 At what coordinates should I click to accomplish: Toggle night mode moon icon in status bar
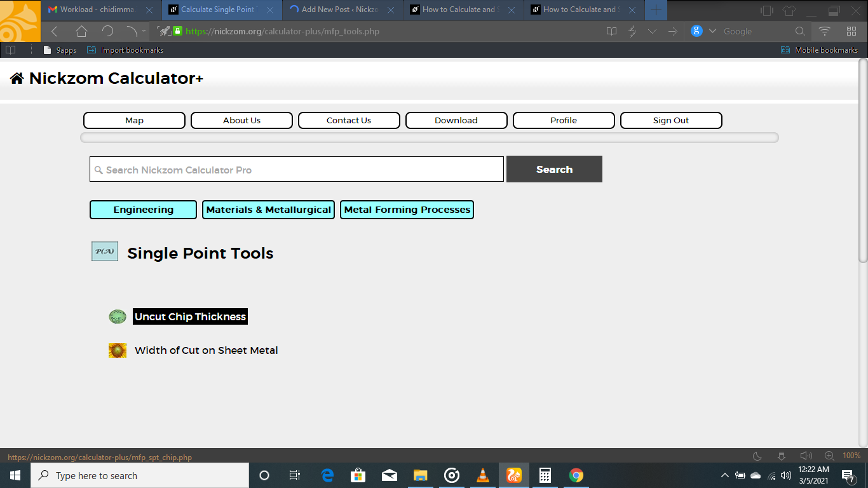tap(757, 456)
